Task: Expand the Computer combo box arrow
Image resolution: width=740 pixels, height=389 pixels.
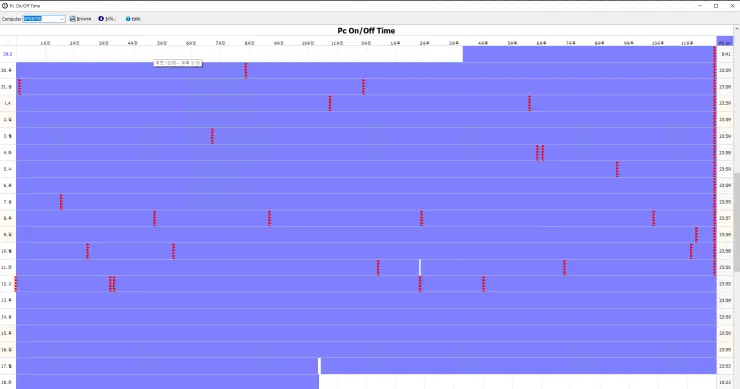Action: tap(62, 19)
